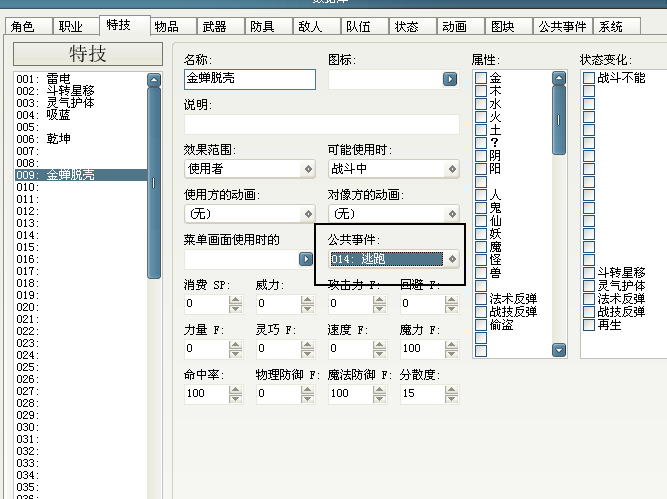Click the 物理防御 F value field
The height and width of the screenshot is (499, 667).
pyautogui.click(x=279, y=393)
